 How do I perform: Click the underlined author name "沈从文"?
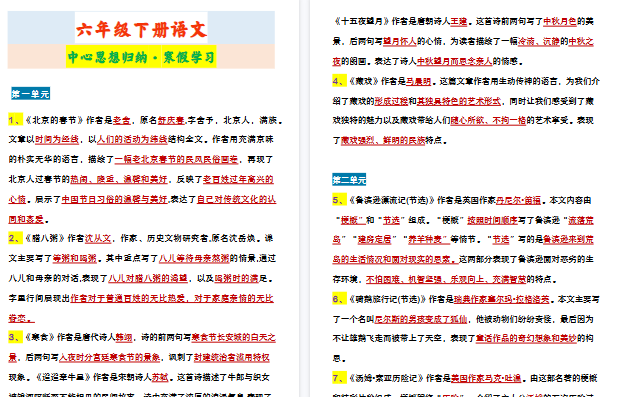[98, 238]
